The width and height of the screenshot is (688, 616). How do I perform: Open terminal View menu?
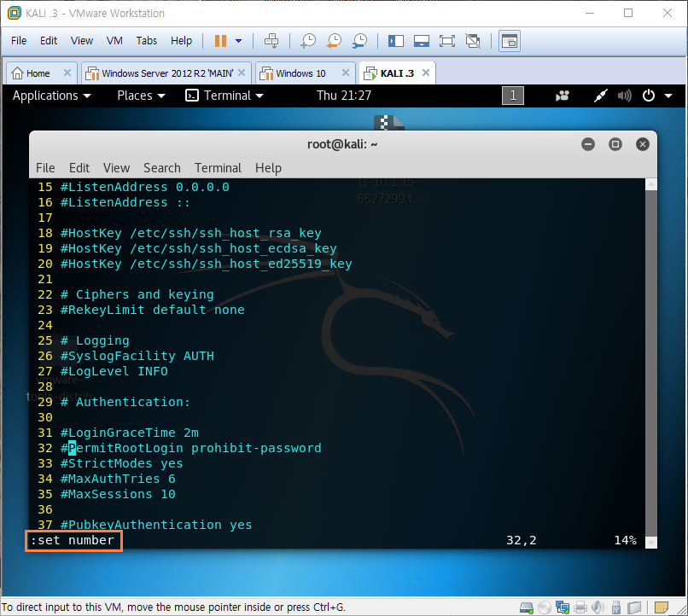[116, 168]
